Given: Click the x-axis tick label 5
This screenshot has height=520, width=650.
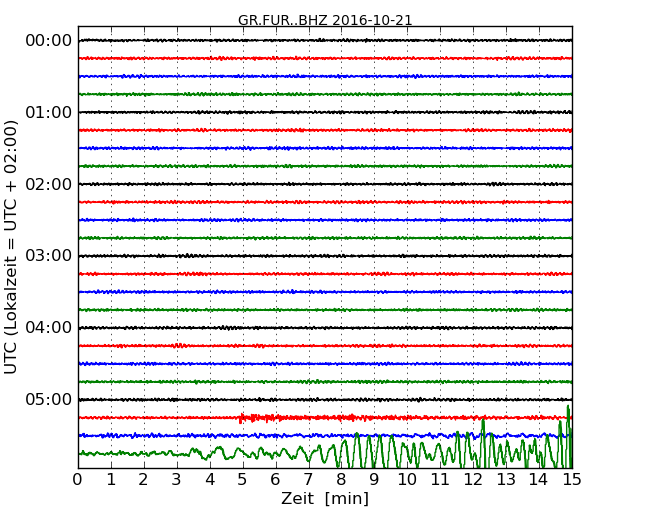Looking at the screenshot, I should click(x=242, y=480).
